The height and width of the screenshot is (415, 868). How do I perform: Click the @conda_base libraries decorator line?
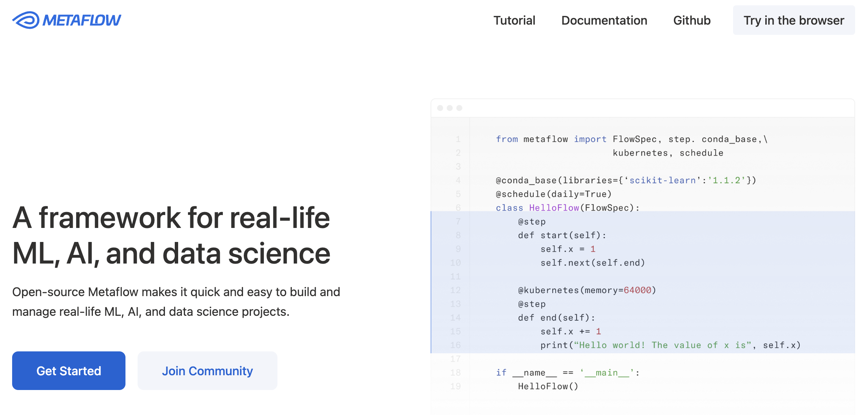click(625, 180)
